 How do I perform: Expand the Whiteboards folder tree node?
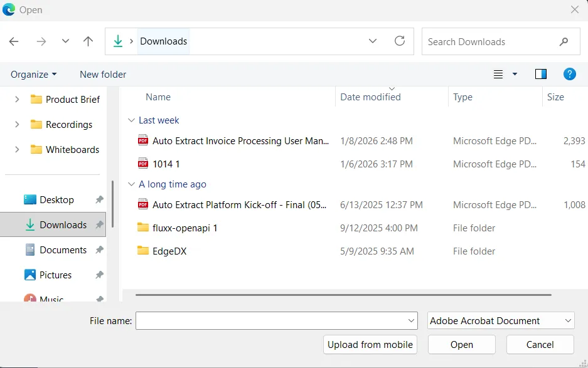(x=17, y=150)
